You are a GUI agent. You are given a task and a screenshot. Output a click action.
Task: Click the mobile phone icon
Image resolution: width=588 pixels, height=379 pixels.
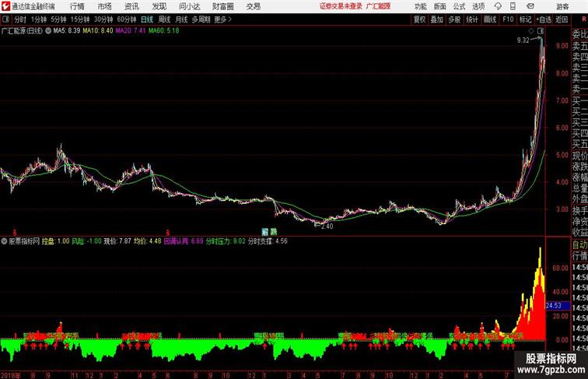pos(513,6)
